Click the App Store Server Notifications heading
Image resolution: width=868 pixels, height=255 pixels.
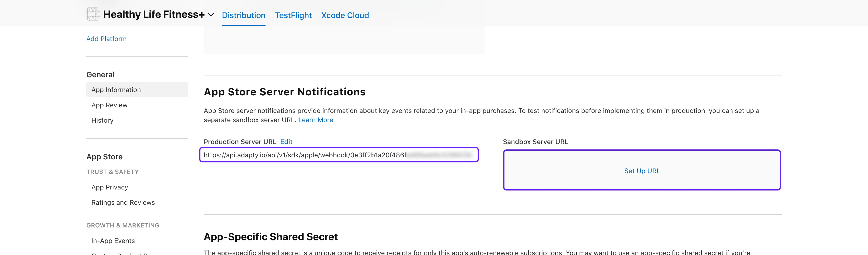[x=284, y=92]
